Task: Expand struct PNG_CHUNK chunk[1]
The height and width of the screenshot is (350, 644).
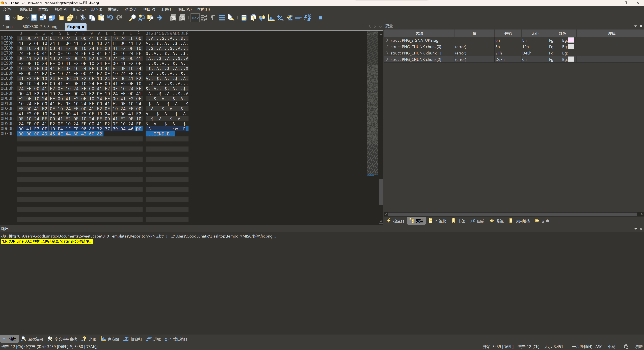Action: coord(387,53)
